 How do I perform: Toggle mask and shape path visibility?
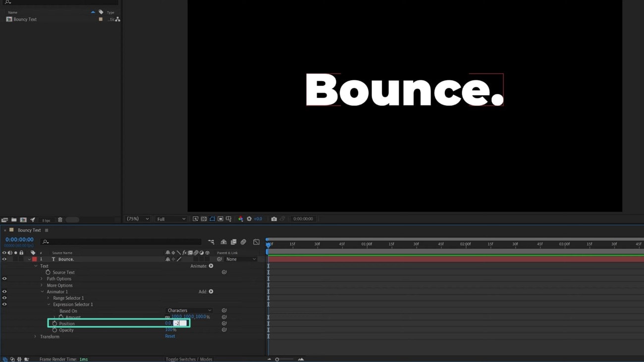point(212,219)
